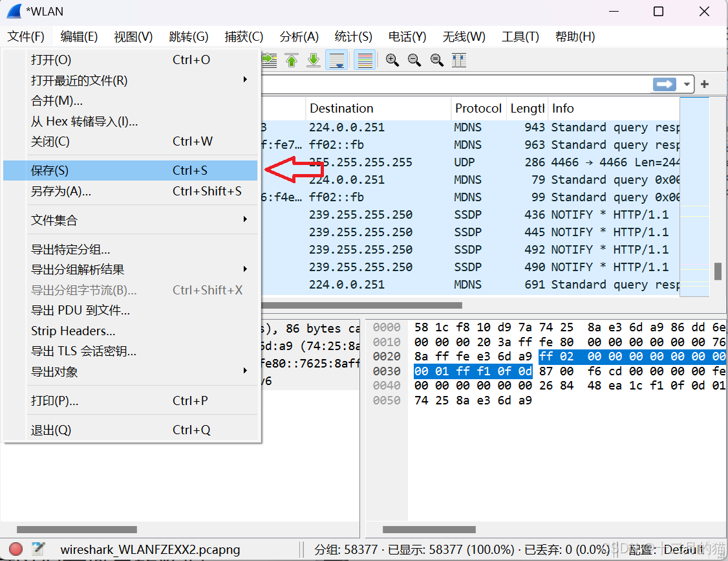The width and height of the screenshot is (728, 561).
Task: Add a filter button with plus icon
Action: click(705, 84)
